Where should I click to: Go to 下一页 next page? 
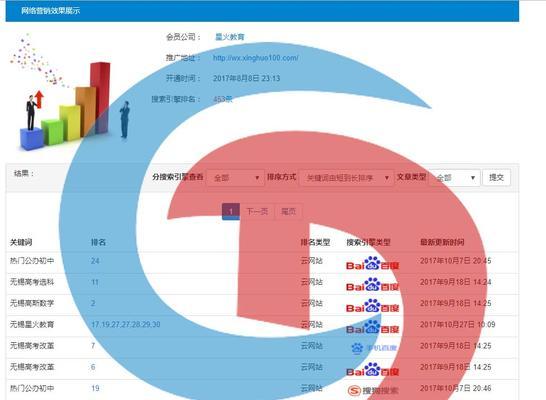(257, 211)
